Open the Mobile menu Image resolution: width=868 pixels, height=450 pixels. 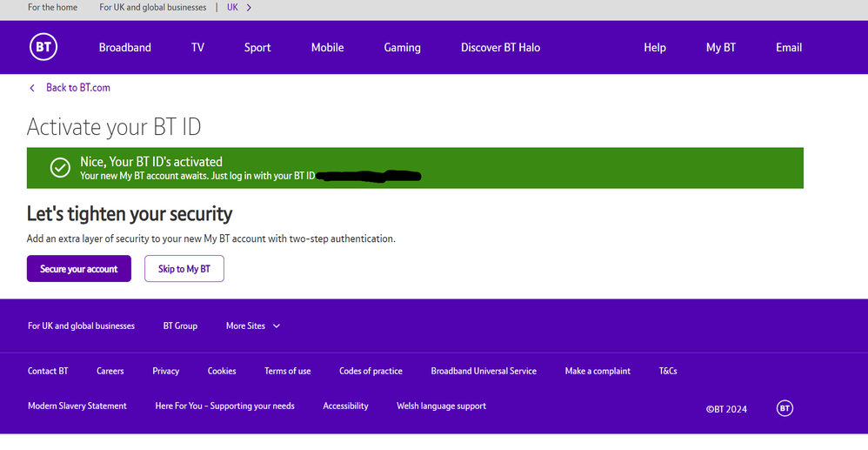[x=327, y=48]
